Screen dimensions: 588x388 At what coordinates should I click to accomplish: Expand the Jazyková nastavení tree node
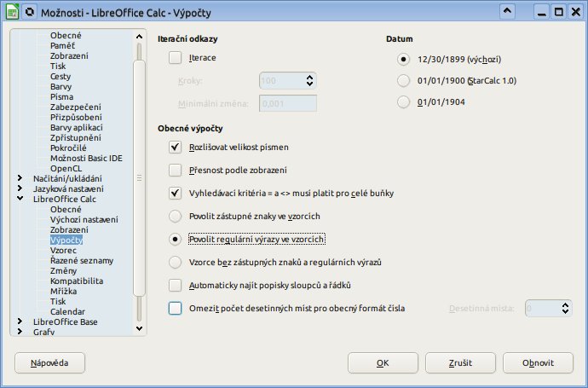pyautogui.click(x=20, y=188)
